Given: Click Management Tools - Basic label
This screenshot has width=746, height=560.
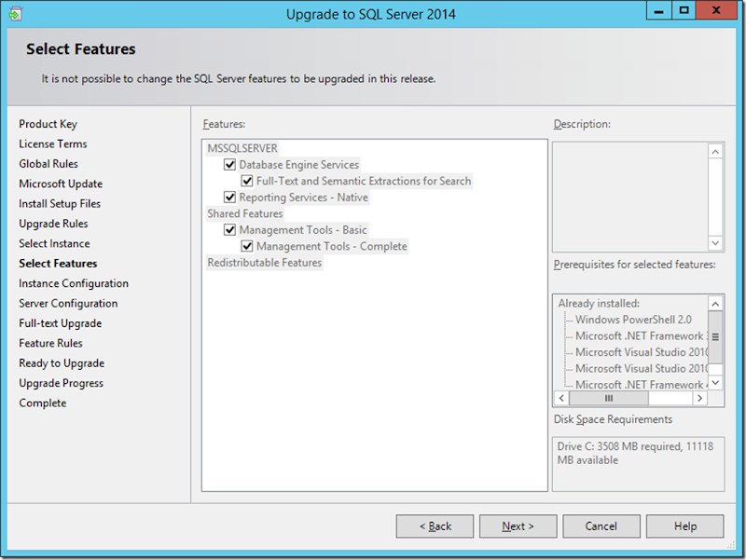Looking at the screenshot, I should point(303,229).
